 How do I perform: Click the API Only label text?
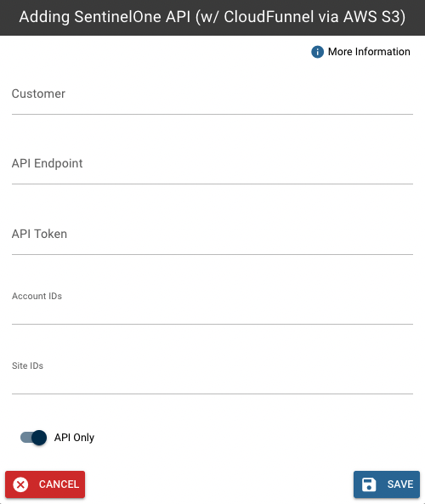point(74,438)
